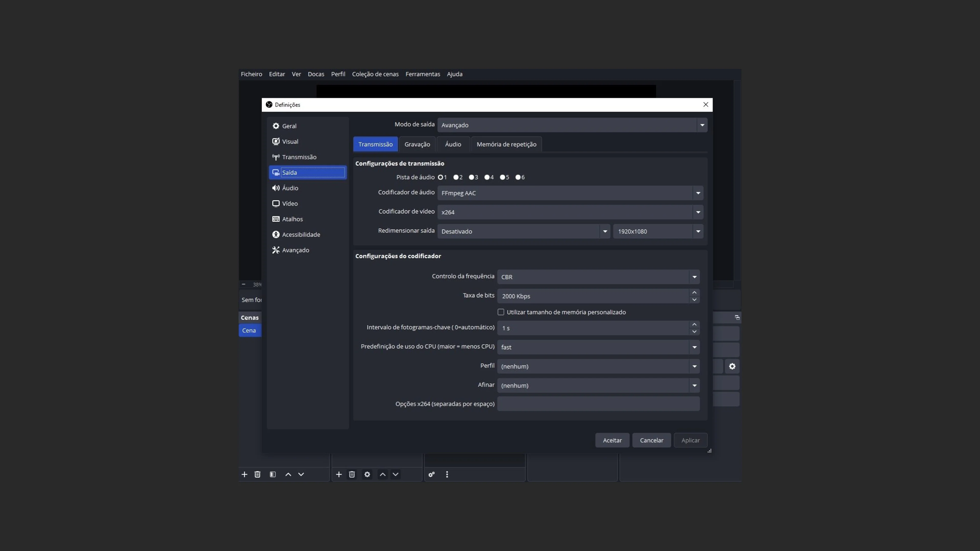Screen dimensions: 980x551
Task: Decrease Taxa de bits with down arrow
Action: click(x=694, y=300)
